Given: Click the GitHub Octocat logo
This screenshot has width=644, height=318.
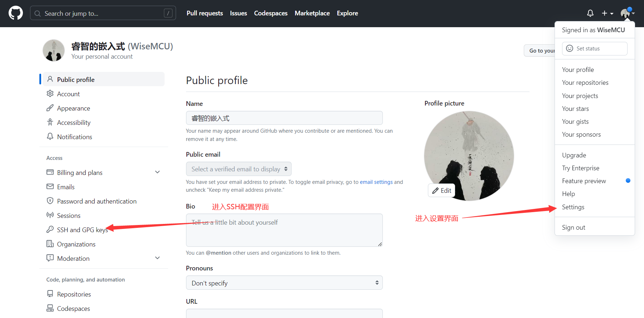Looking at the screenshot, I should pyautogui.click(x=16, y=13).
